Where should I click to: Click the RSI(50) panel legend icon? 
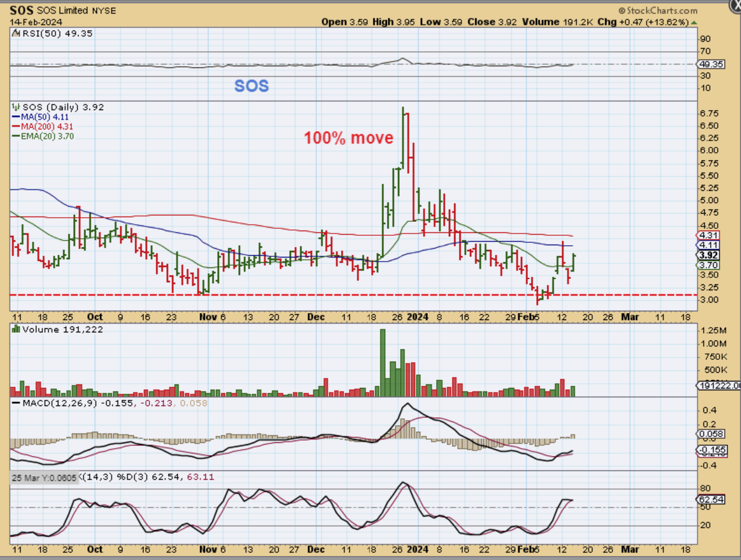[x=15, y=33]
